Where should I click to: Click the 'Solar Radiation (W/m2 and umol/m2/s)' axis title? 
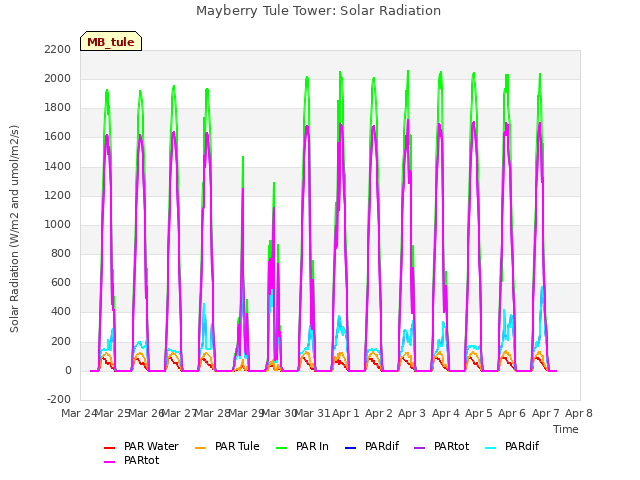14,229
